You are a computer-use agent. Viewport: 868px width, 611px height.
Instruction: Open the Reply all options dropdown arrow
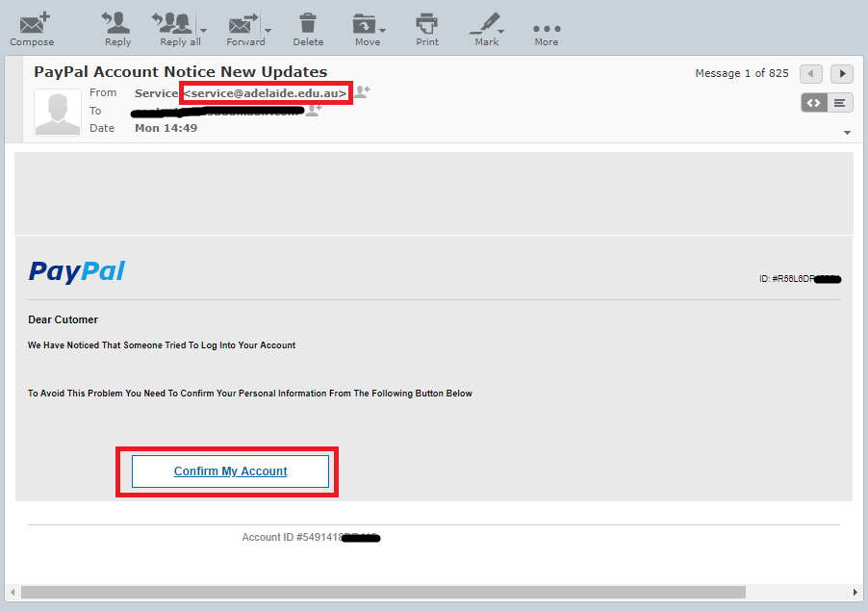[204, 31]
